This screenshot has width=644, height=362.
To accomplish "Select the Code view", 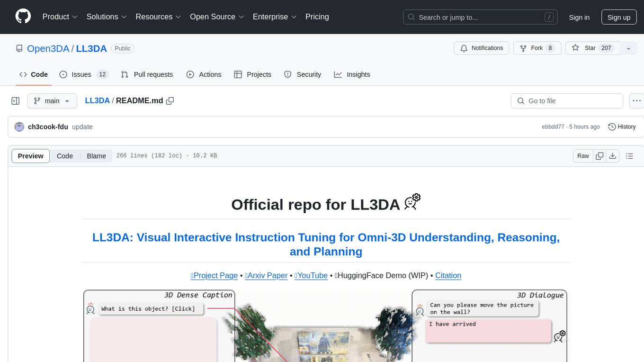I will click(x=65, y=156).
